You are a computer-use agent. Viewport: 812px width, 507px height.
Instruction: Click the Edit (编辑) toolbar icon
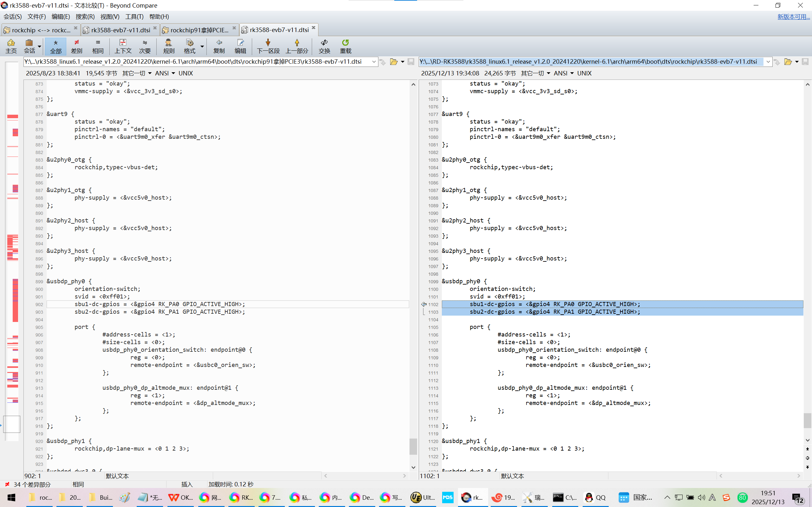240,46
